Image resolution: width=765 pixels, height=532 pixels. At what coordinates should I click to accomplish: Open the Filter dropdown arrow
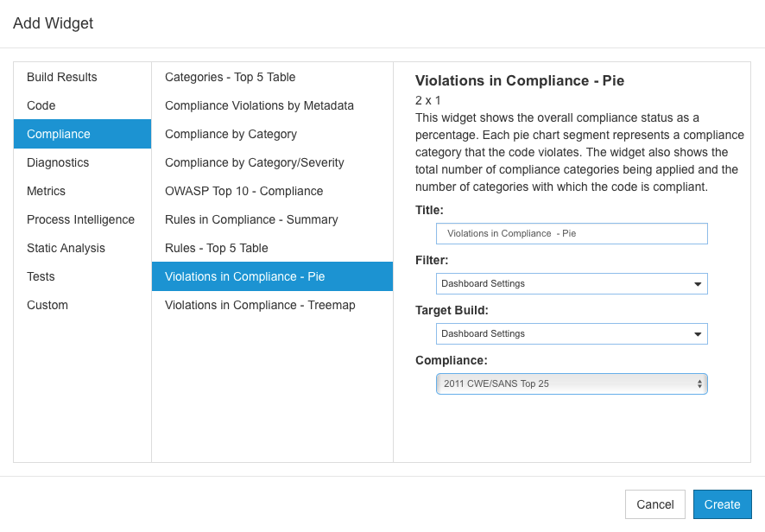(x=698, y=284)
